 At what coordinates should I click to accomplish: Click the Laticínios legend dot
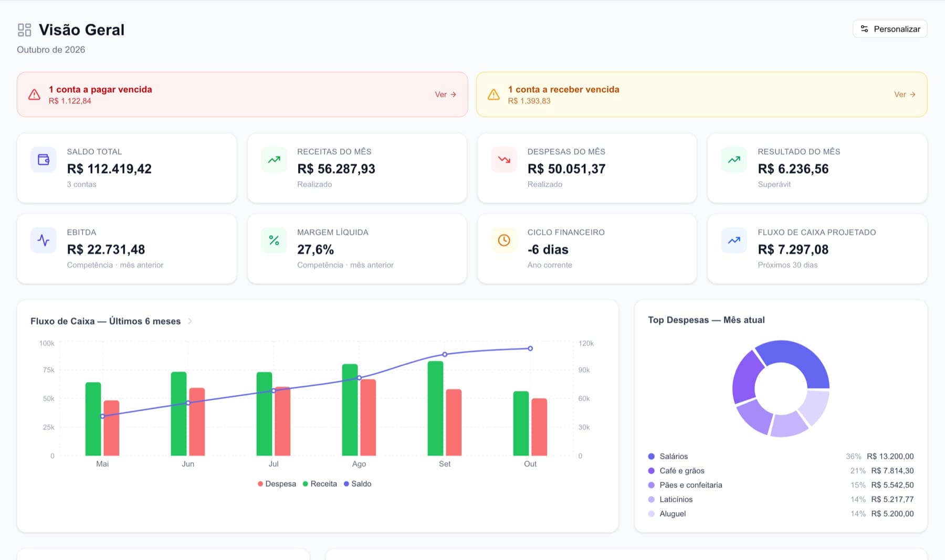click(x=652, y=500)
